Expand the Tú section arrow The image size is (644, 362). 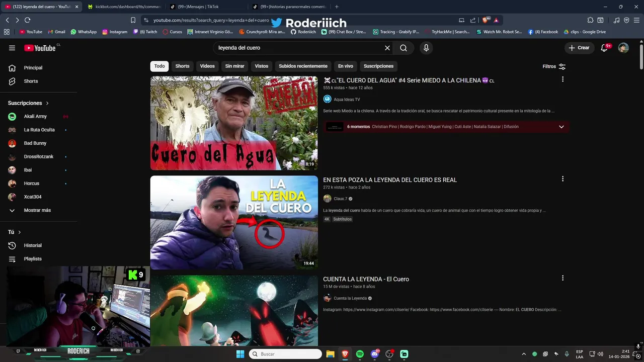pyautogui.click(x=20, y=232)
